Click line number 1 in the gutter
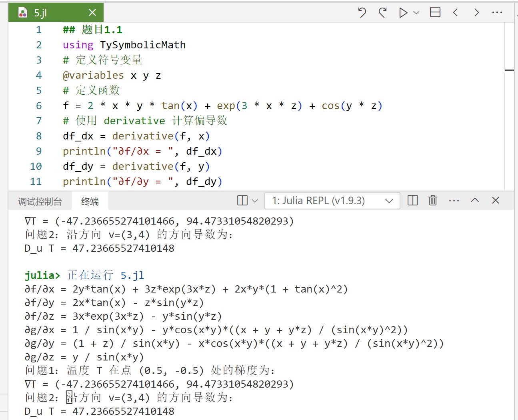Image resolution: width=518 pixels, height=420 pixels. click(39, 30)
